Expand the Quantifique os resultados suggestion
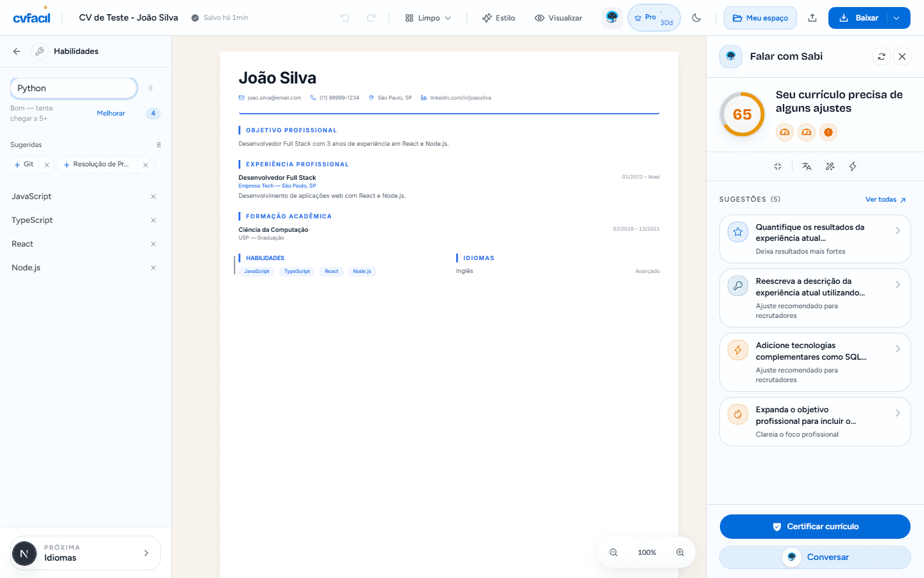 pyautogui.click(x=815, y=239)
